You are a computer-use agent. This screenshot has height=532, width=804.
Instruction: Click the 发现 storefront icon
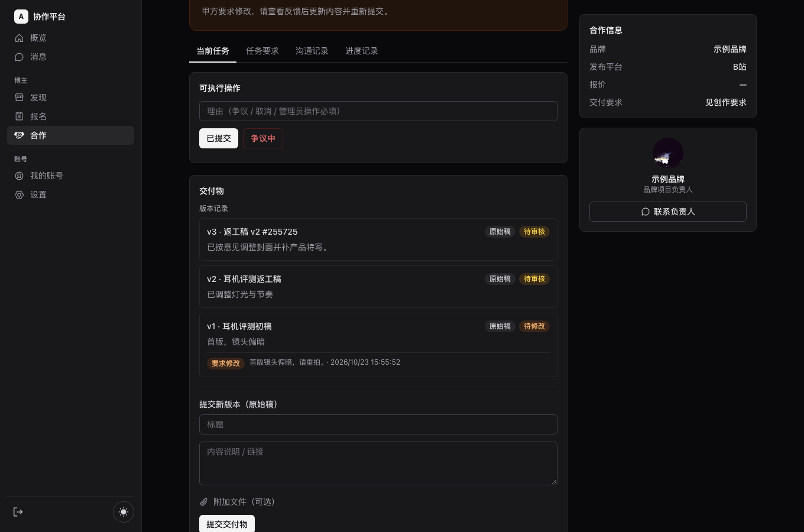pos(20,98)
